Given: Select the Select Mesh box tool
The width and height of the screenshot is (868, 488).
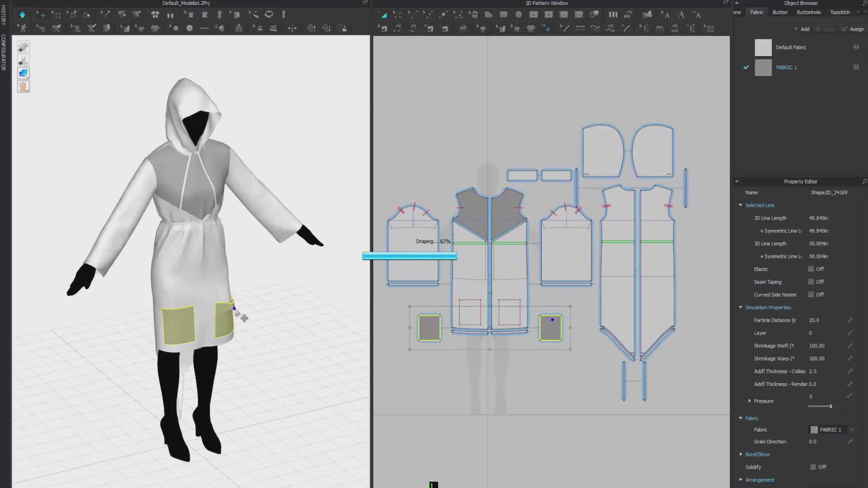Looking at the screenshot, I should pos(57,14).
